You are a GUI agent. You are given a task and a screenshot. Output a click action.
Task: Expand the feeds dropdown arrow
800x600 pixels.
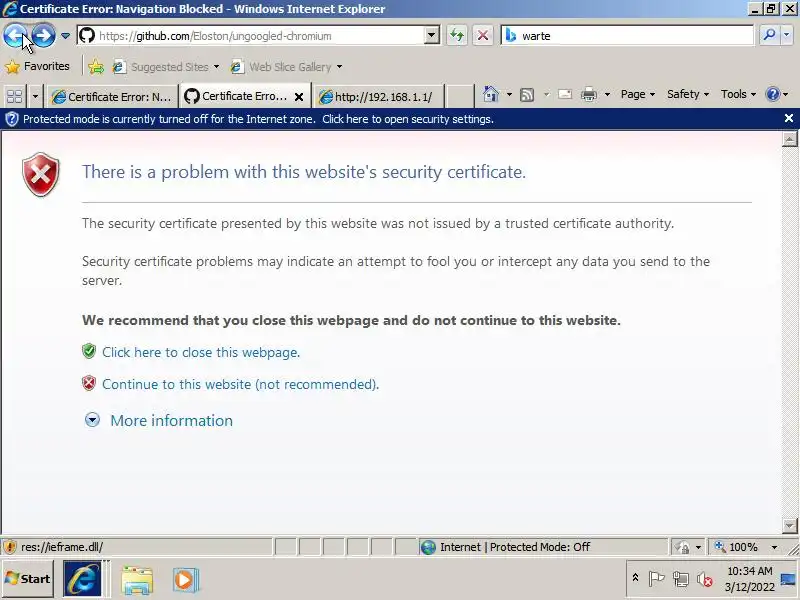(546, 94)
